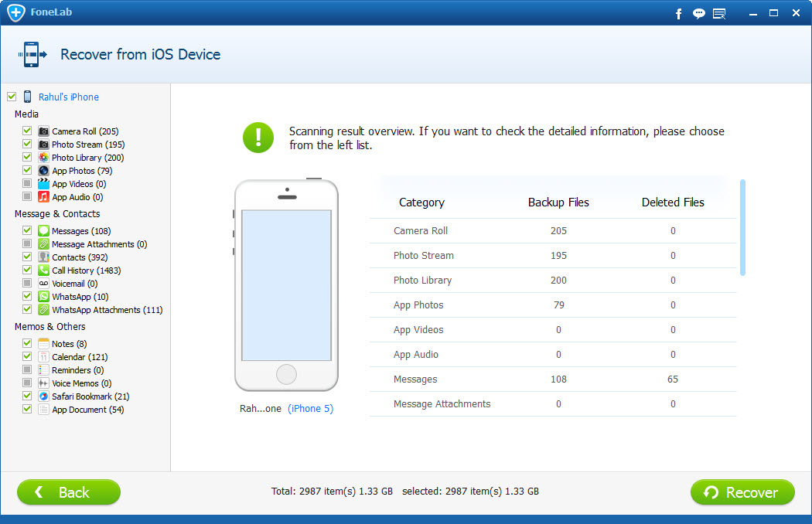Open the menu list icon in the title bar
Image resolution: width=812 pixels, height=524 pixels.
719,13
